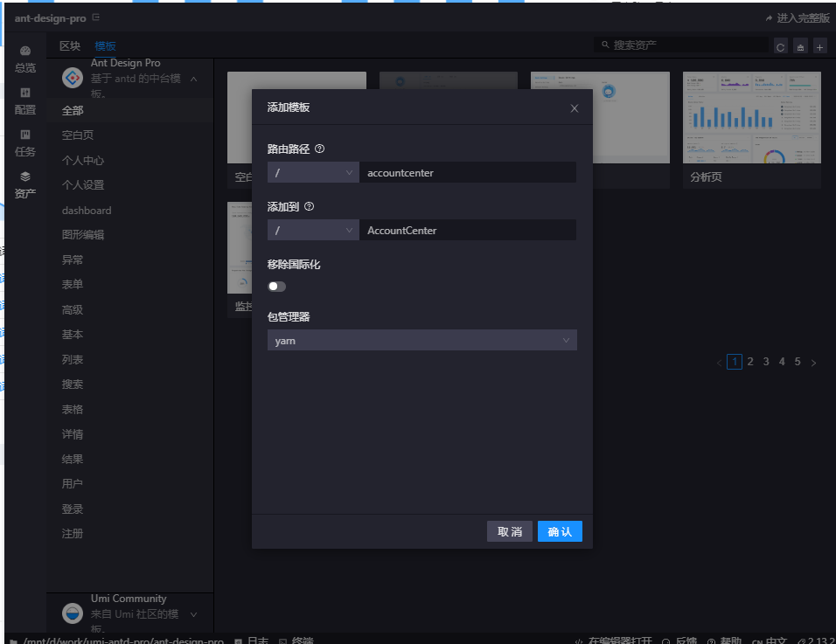
Task: Click the help icon beside 路由路径
Action: [319, 149]
